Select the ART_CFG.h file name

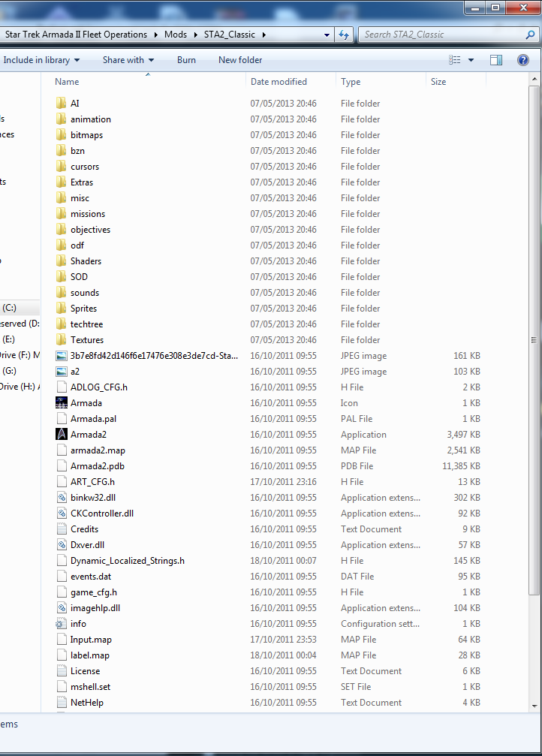(x=92, y=482)
